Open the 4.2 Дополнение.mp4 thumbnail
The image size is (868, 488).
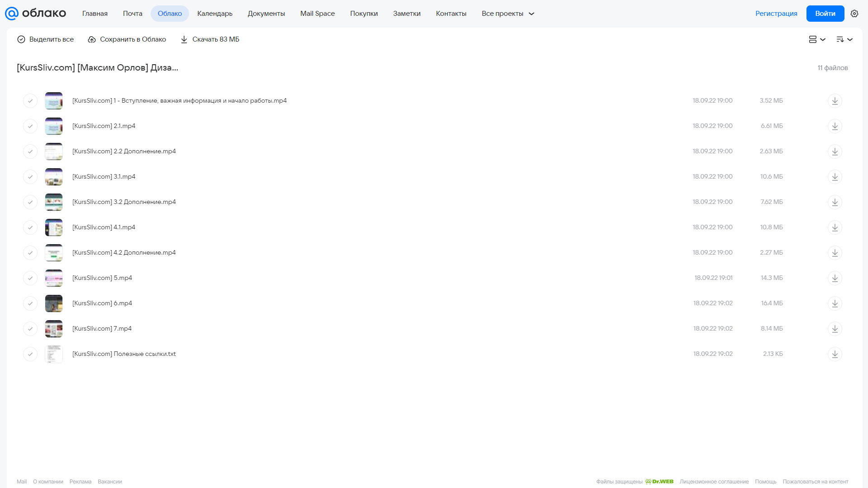[54, 253]
